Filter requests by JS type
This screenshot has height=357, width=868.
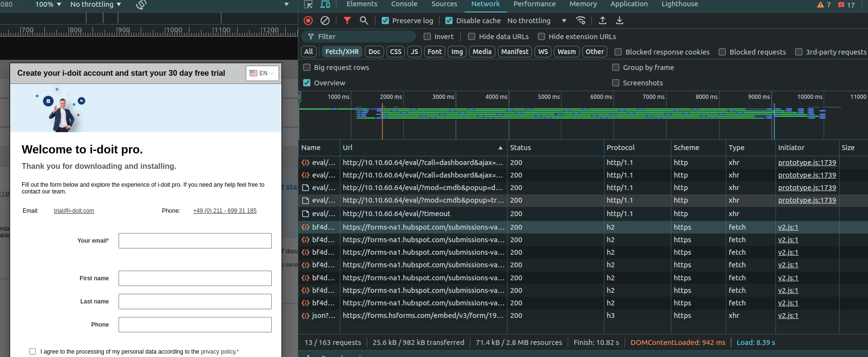tap(414, 52)
